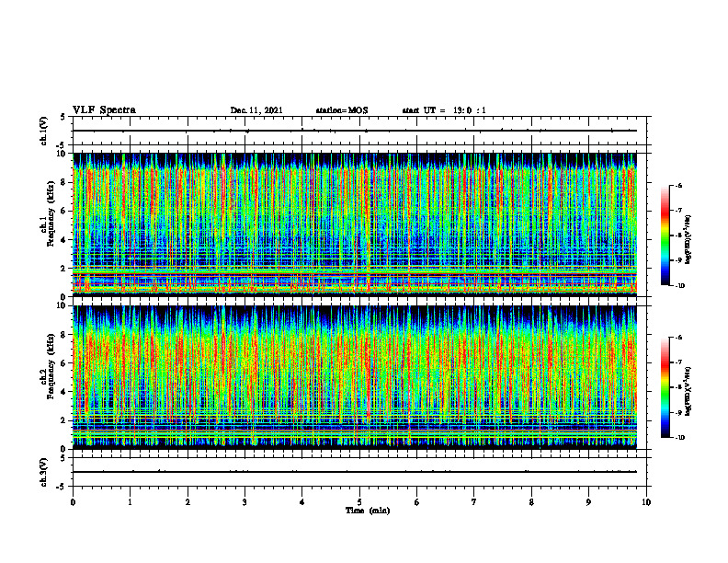Click the "-10" tick on ch.1 color bar
This screenshot has height=563, width=728.
[x=679, y=286]
